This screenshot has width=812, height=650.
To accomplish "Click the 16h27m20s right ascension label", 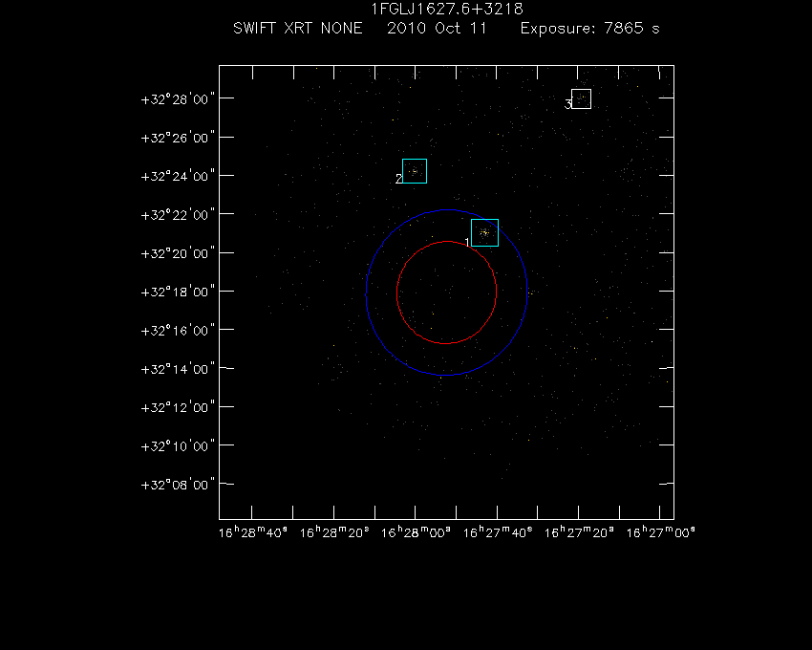I will point(579,532).
